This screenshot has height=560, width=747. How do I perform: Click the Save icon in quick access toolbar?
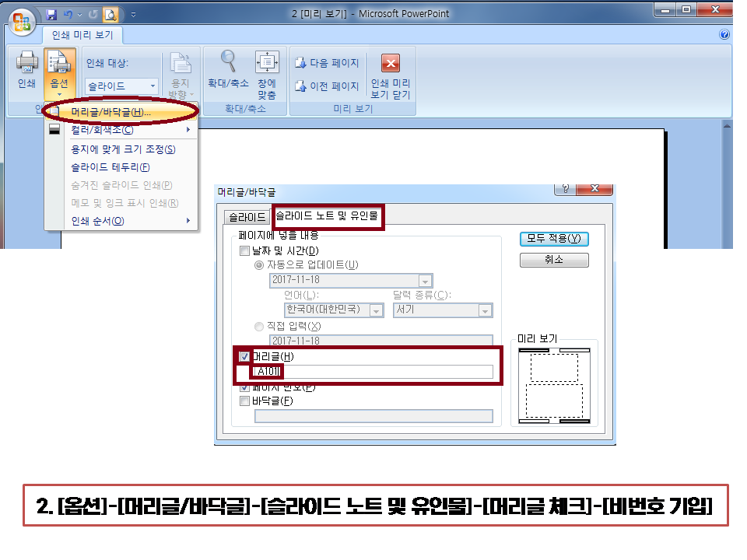pyautogui.click(x=51, y=14)
